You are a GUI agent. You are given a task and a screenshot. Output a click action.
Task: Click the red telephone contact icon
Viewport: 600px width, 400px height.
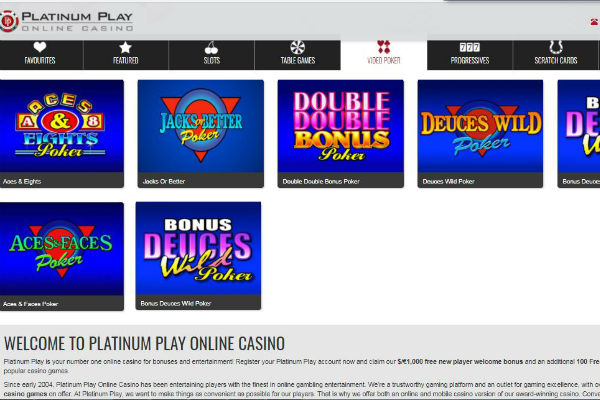595,22
